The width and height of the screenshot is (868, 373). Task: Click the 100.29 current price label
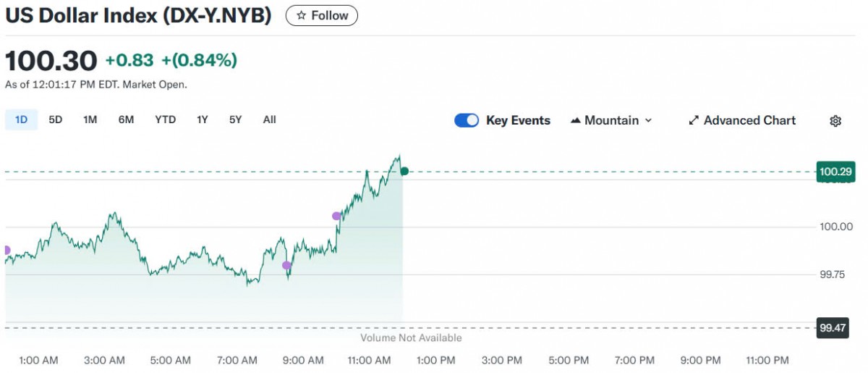(x=835, y=172)
